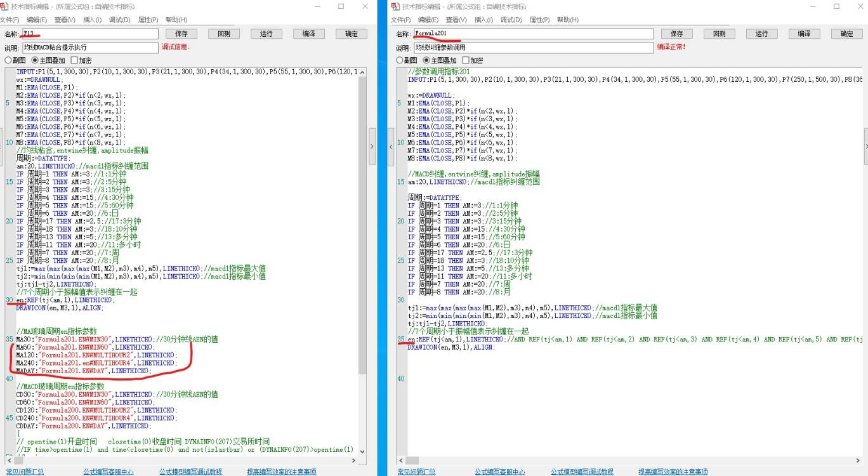Open 帮助(H) menu in right window
Screen dimensions: 868x476
pos(568,20)
